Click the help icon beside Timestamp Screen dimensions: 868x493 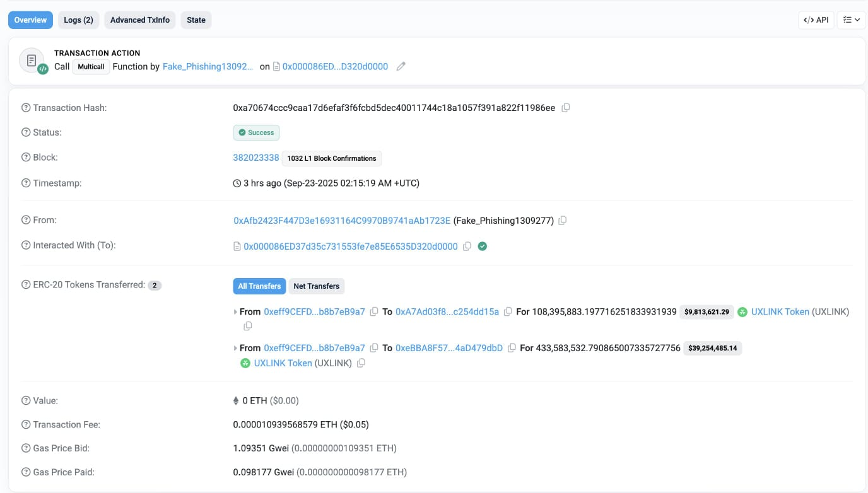tap(26, 183)
